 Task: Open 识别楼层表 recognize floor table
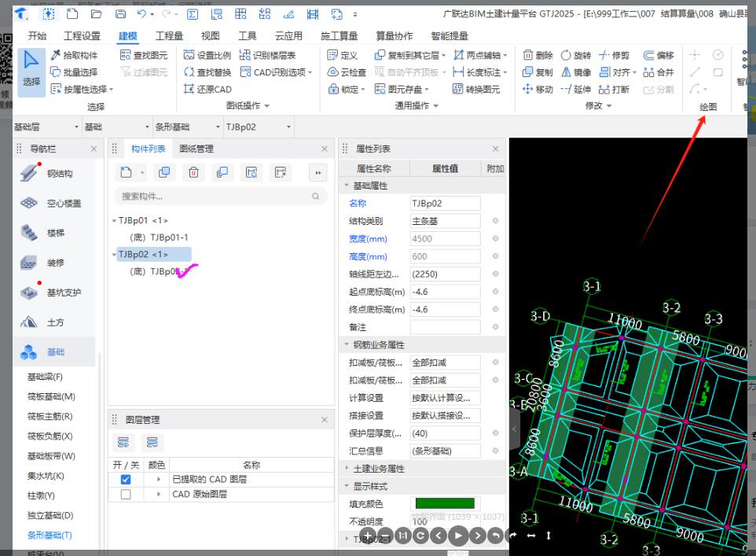[268, 55]
